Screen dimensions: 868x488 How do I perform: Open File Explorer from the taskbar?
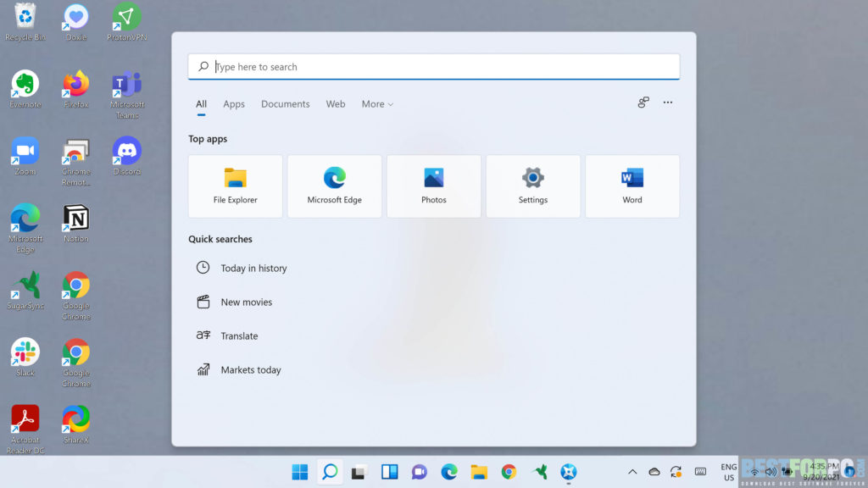coord(479,472)
